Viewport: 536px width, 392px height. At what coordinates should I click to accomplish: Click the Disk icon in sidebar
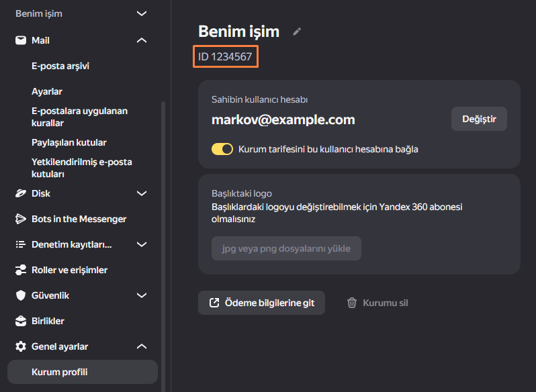(21, 193)
